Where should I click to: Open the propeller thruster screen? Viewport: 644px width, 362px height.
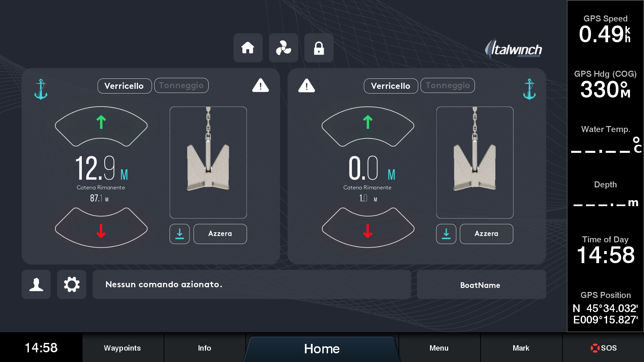(x=283, y=48)
